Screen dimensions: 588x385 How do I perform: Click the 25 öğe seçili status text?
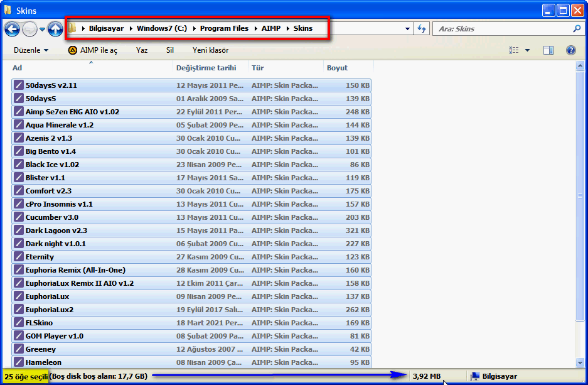point(26,376)
